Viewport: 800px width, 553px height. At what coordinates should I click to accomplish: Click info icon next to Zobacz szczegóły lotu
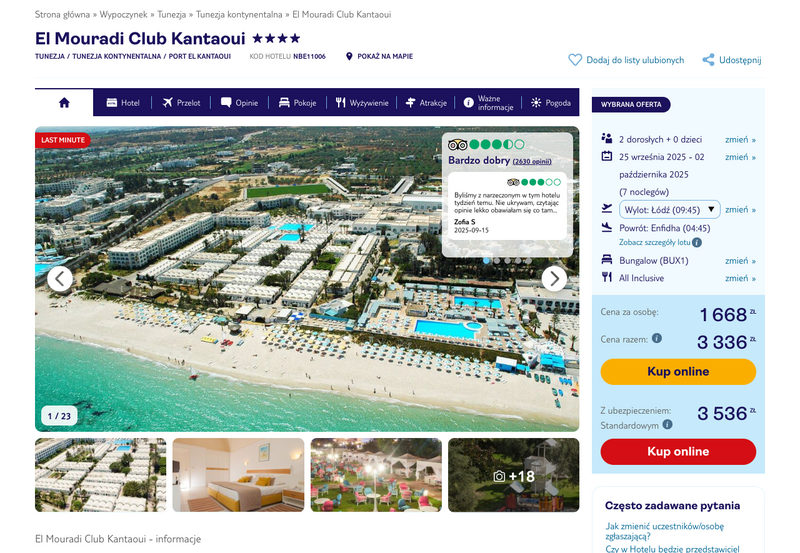(697, 242)
